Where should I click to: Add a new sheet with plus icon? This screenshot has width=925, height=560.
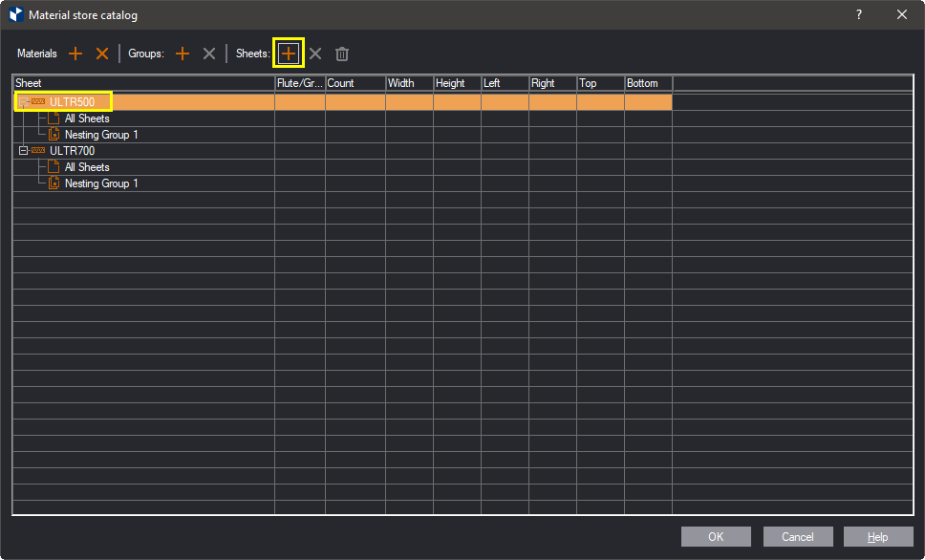point(288,54)
